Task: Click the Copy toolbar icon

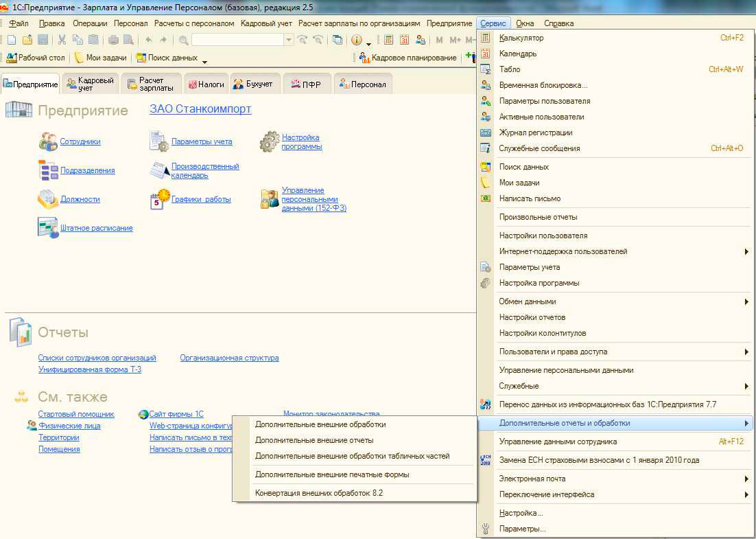Action: point(78,40)
